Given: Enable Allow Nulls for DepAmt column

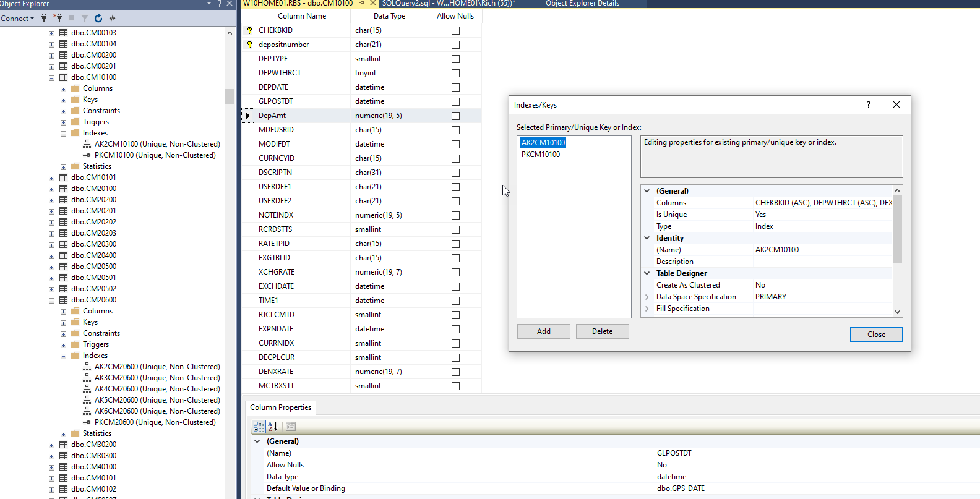Looking at the screenshot, I should pos(455,116).
